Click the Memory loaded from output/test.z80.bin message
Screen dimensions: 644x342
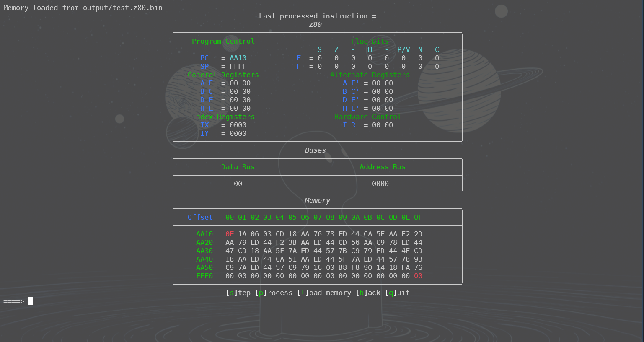click(x=83, y=8)
